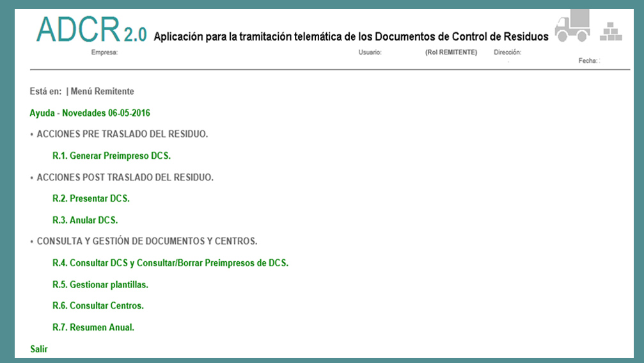Click the Empresa: label

(104, 52)
